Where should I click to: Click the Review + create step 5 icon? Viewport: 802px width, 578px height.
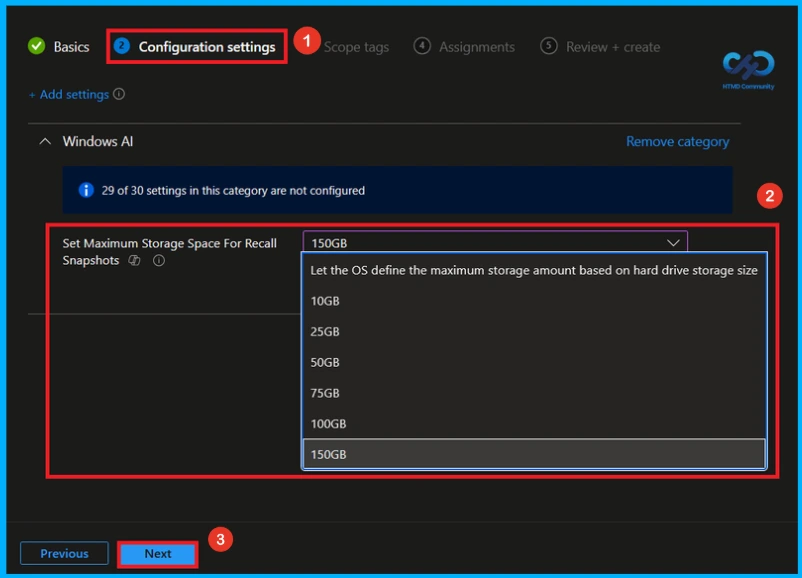tap(549, 46)
